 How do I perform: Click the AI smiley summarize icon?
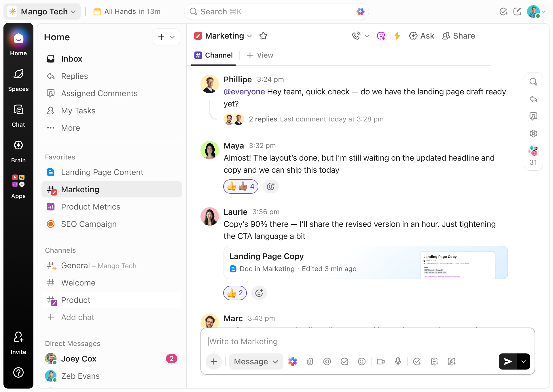point(381,36)
